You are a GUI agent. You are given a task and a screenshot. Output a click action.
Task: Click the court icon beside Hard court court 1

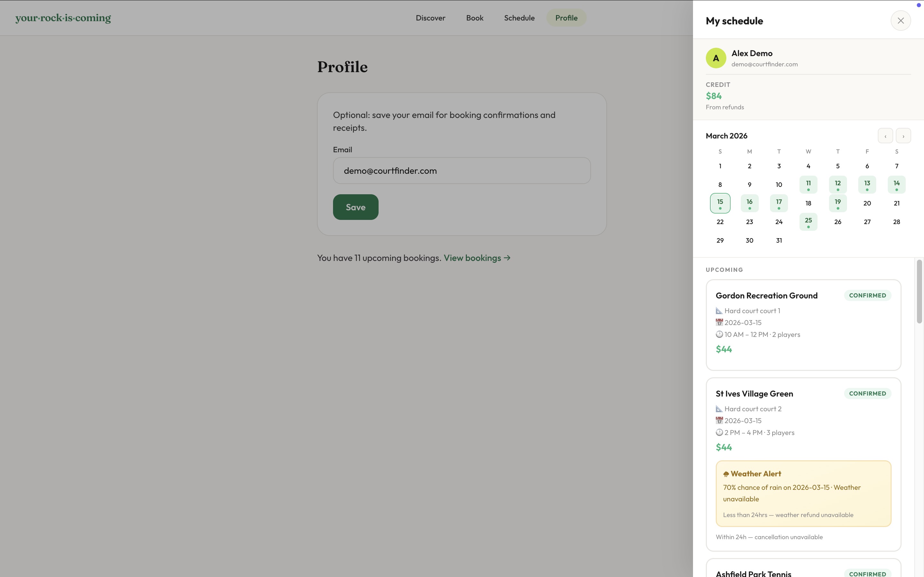[719, 311]
